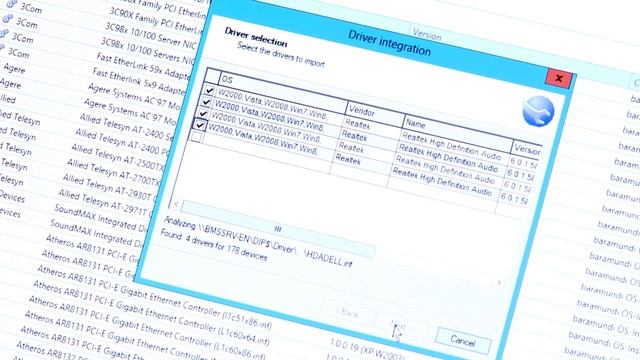Select the last Realtek High Definition Audio name

tap(442, 181)
